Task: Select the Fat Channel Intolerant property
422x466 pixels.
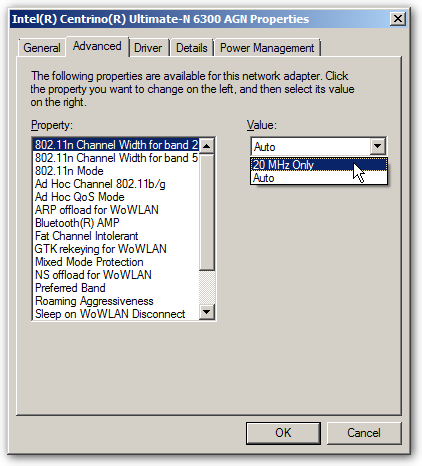Action: click(x=116, y=236)
